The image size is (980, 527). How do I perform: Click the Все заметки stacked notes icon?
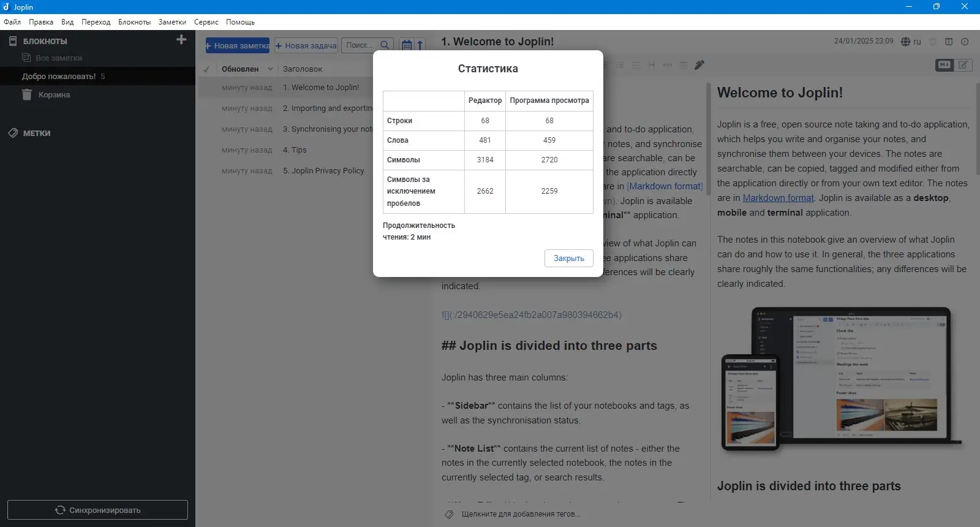coord(26,58)
